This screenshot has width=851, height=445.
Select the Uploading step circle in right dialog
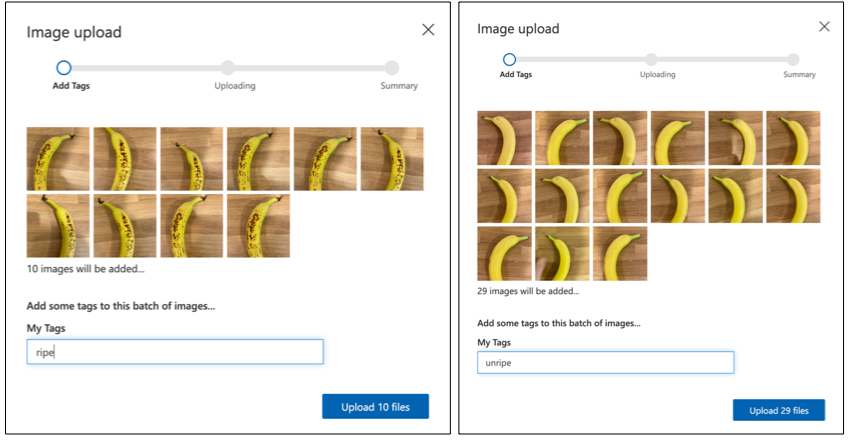[x=651, y=59]
